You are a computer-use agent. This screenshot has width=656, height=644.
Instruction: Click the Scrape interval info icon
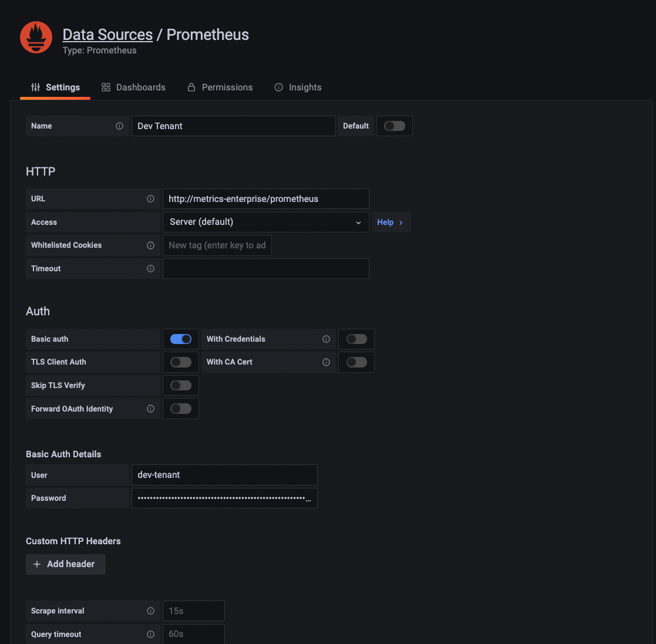[x=151, y=611]
